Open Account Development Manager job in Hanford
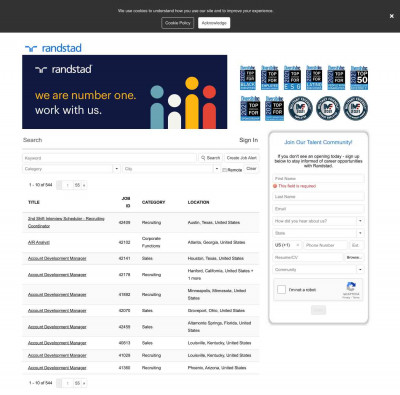This screenshot has height=395, width=400. tap(57, 275)
